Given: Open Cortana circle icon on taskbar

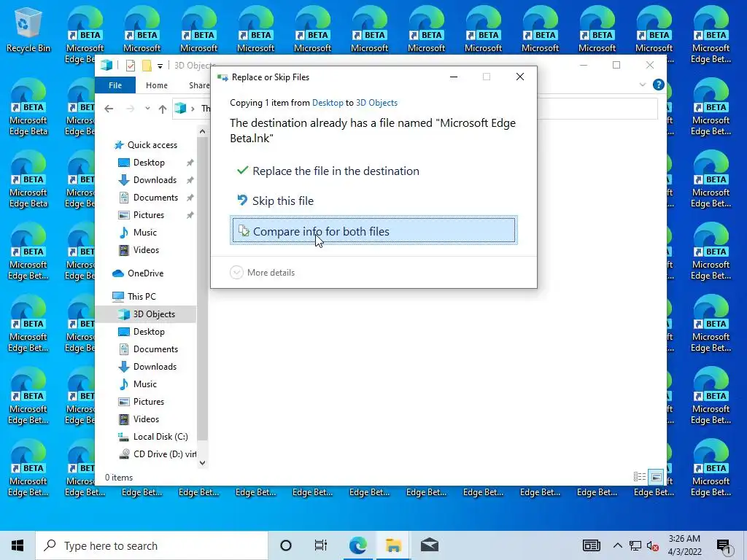Looking at the screenshot, I should coord(286,545).
